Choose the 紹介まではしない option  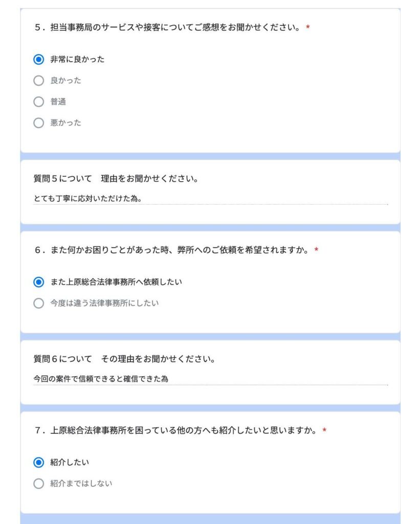38,484
